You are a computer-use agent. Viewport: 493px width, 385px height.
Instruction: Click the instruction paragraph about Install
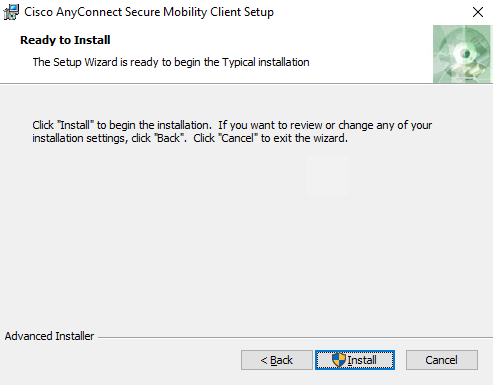232,132
